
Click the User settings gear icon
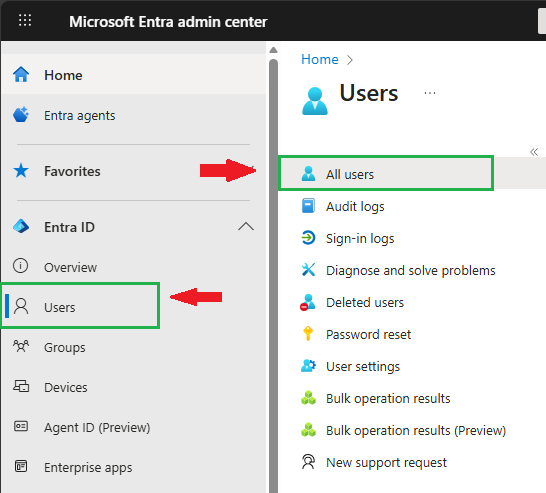pyautogui.click(x=309, y=366)
